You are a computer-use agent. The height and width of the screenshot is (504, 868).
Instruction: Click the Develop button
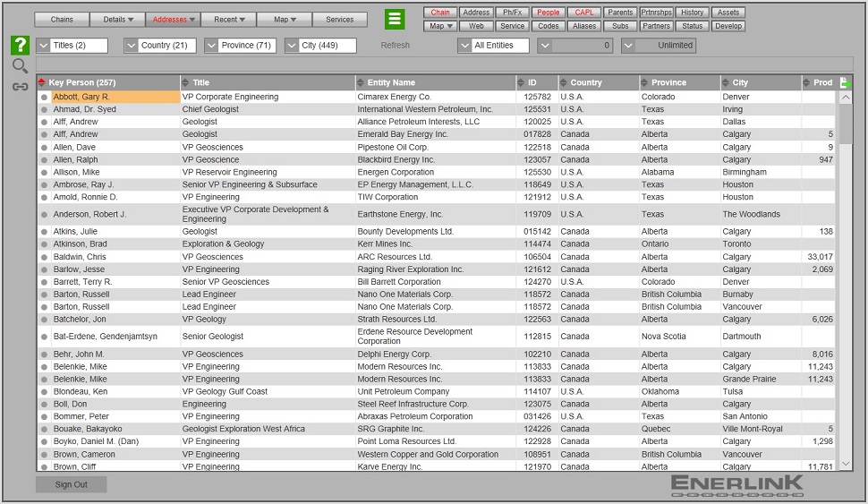click(728, 26)
